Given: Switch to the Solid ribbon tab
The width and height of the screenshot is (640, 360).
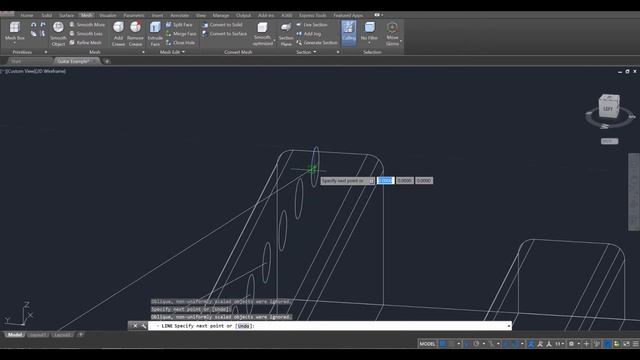Looking at the screenshot, I should pyautogui.click(x=47, y=16).
